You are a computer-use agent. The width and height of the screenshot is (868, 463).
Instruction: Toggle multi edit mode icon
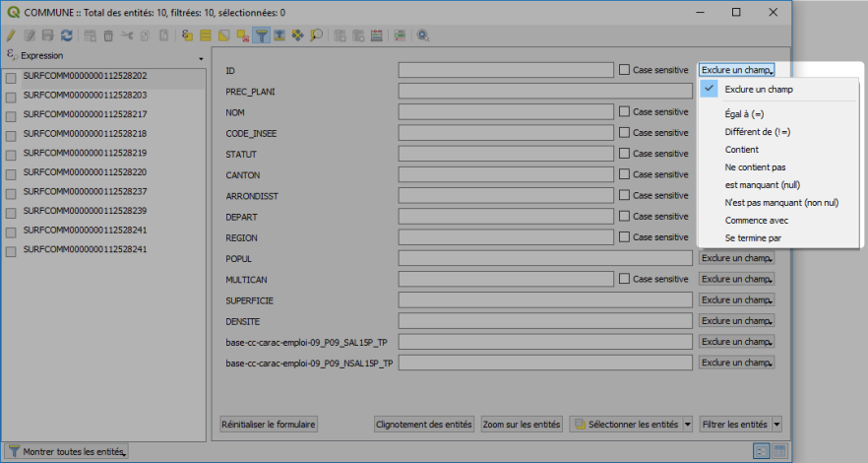click(x=30, y=36)
